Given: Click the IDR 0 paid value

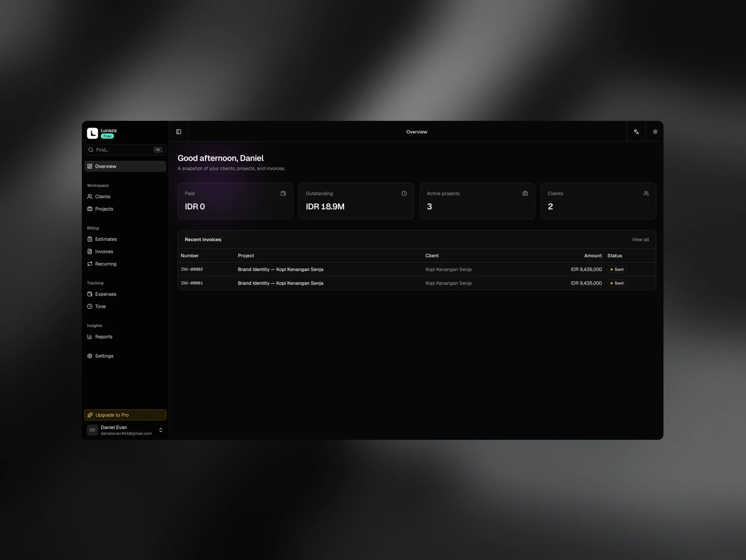Looking at the screenshot, I should click(x=195, y=206).
